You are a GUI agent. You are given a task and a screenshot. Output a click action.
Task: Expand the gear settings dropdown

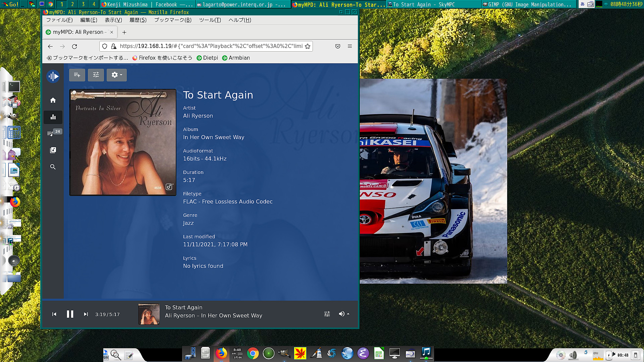point(116,75)
